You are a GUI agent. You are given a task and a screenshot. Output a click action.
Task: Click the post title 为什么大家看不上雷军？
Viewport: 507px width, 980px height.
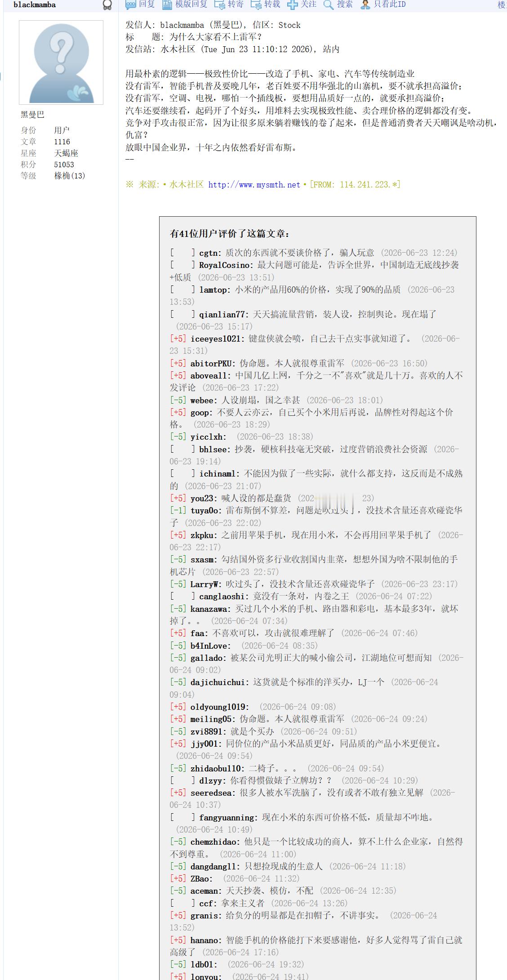(x=216, y=37)
